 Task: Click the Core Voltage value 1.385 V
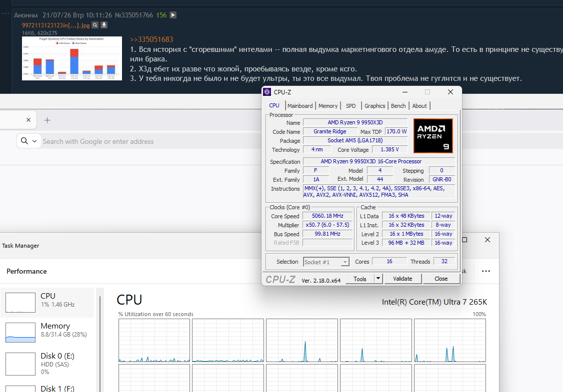click(389, 149)
